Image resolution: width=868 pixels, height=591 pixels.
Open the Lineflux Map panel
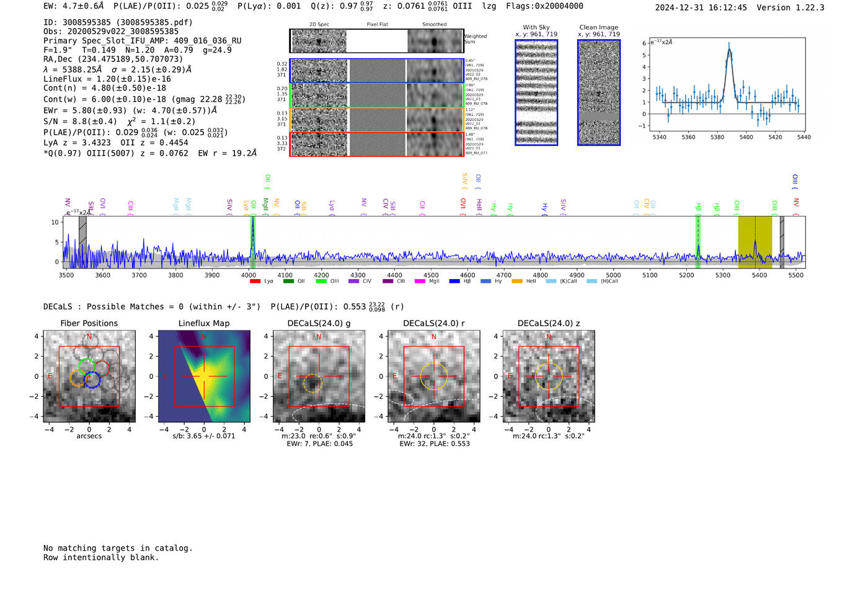(x=204, y=376)
